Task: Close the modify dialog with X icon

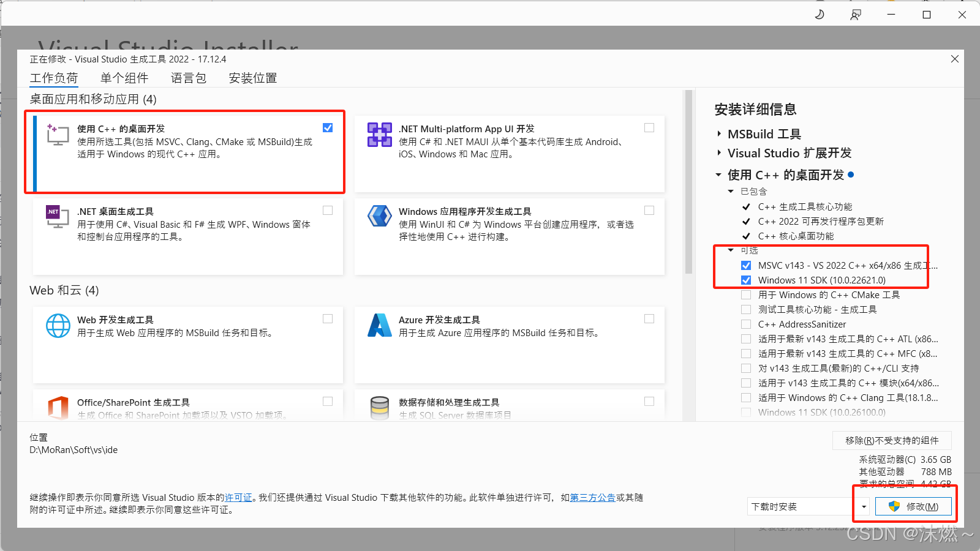Action: [954, 59]
